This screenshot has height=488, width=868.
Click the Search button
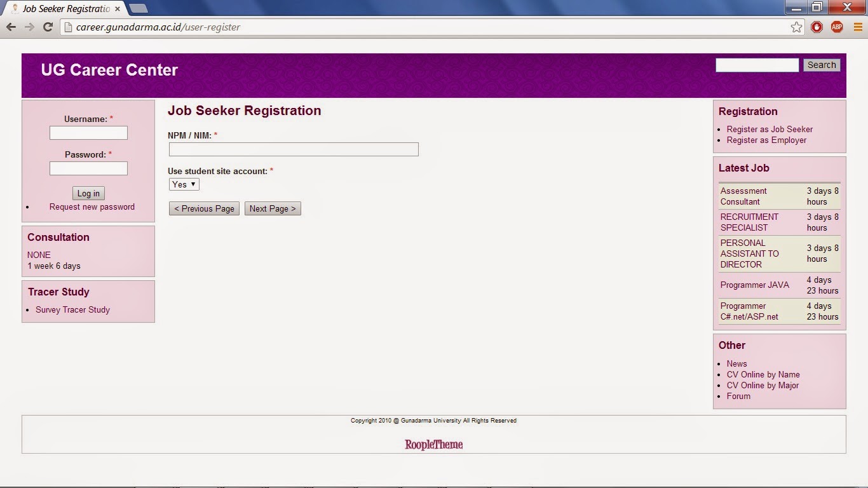point(822,65)
